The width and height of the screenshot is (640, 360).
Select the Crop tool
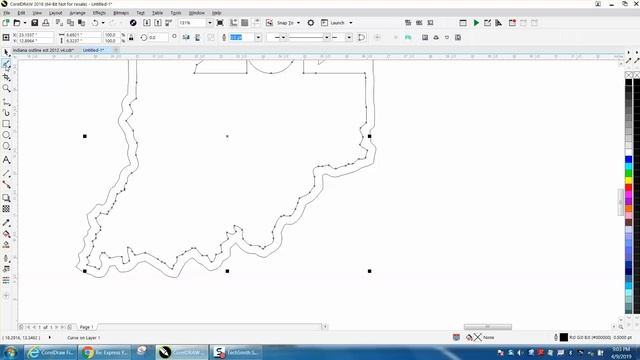click(6, 77)
